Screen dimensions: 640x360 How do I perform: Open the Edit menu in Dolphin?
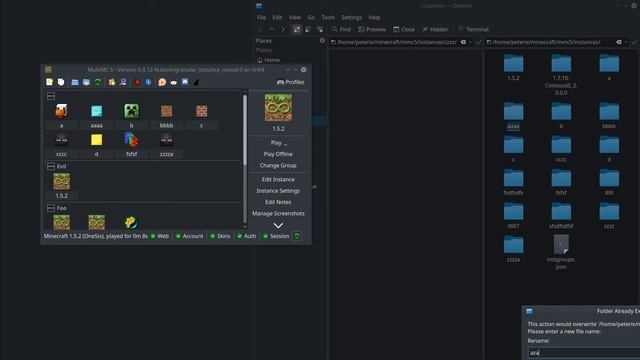pyautogui.click(x=277, y=18)
